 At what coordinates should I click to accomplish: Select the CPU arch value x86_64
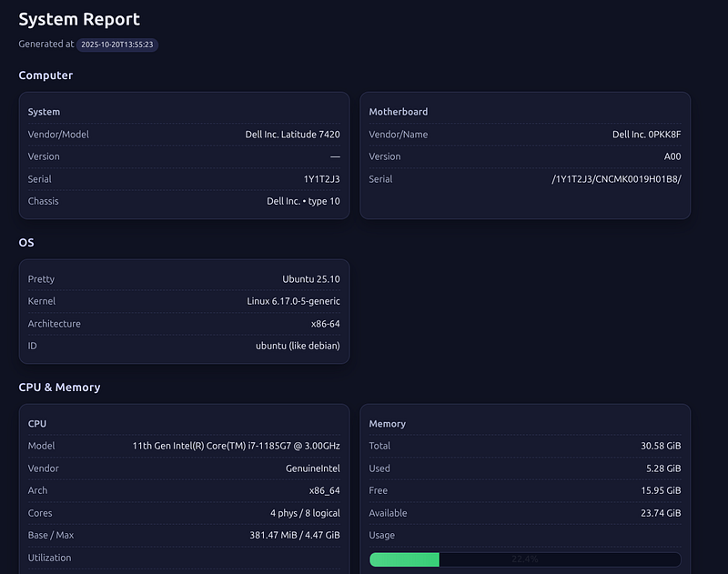325,490
